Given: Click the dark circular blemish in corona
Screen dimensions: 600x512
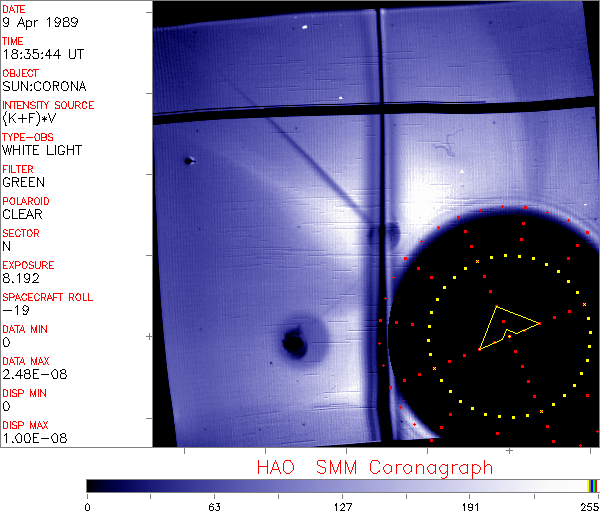Looking at the screenshot, I should coord(294,343).
